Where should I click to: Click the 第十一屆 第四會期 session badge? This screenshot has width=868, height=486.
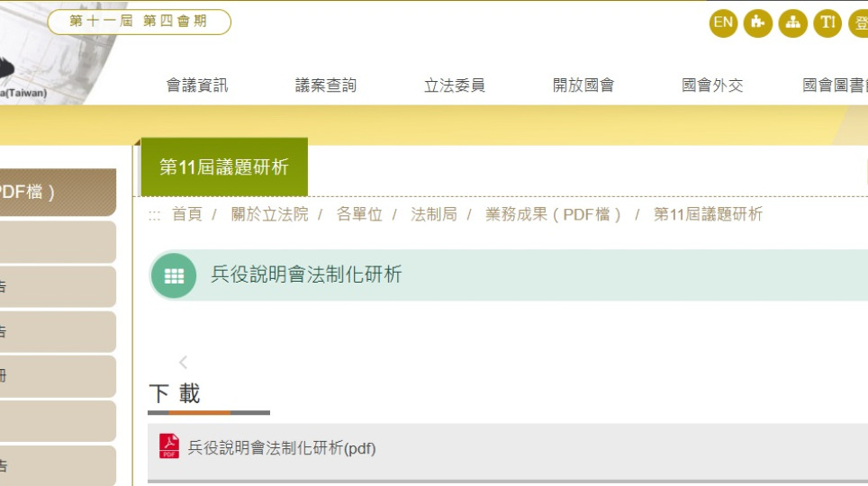point(139,22)
